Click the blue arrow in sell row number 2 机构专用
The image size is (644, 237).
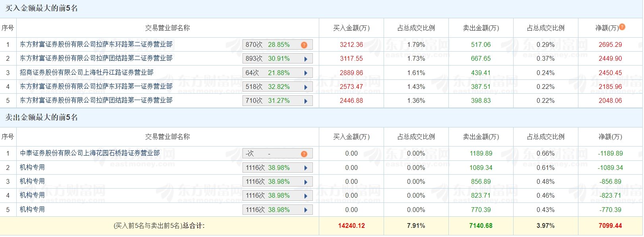tap(306, 168)
